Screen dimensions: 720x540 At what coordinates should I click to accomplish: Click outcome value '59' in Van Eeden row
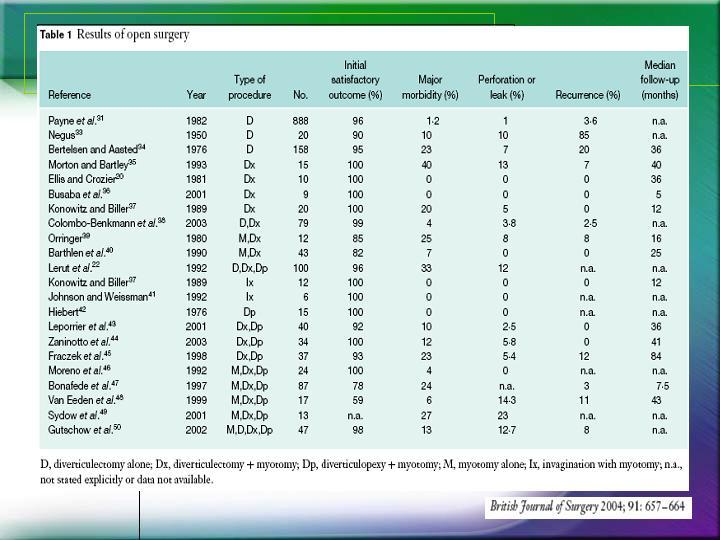(x=358, y=400)
